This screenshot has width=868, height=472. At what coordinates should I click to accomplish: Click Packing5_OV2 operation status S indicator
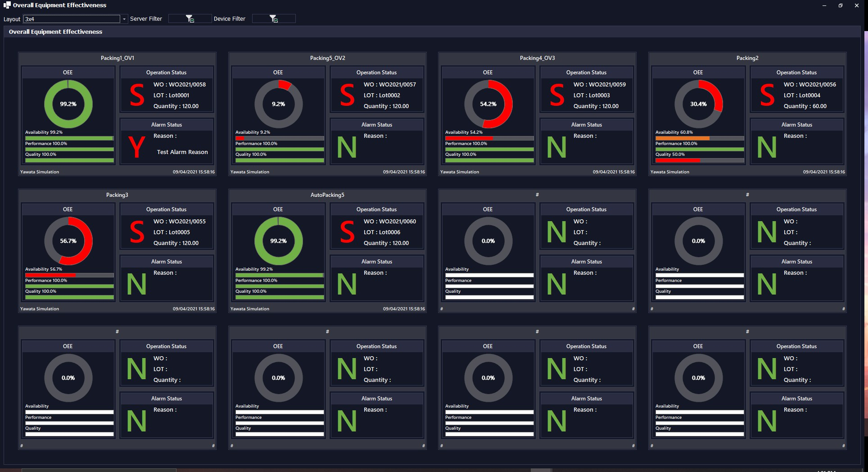pos(347,95)
